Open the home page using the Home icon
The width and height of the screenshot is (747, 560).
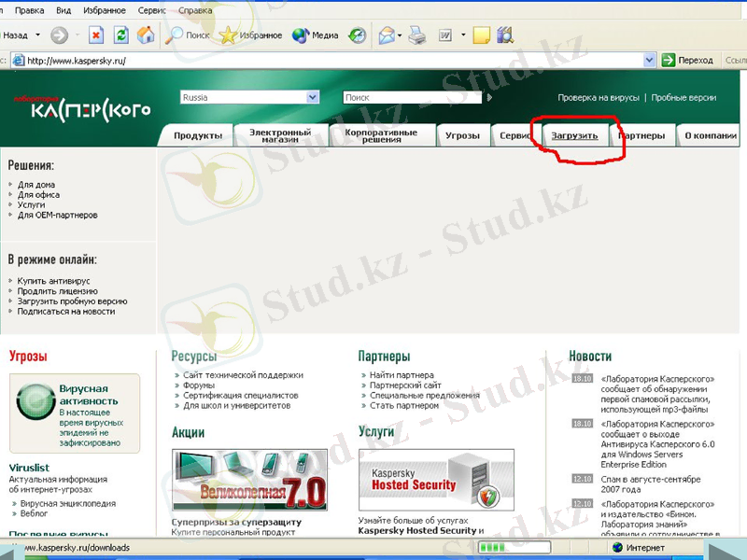point(146,35)
